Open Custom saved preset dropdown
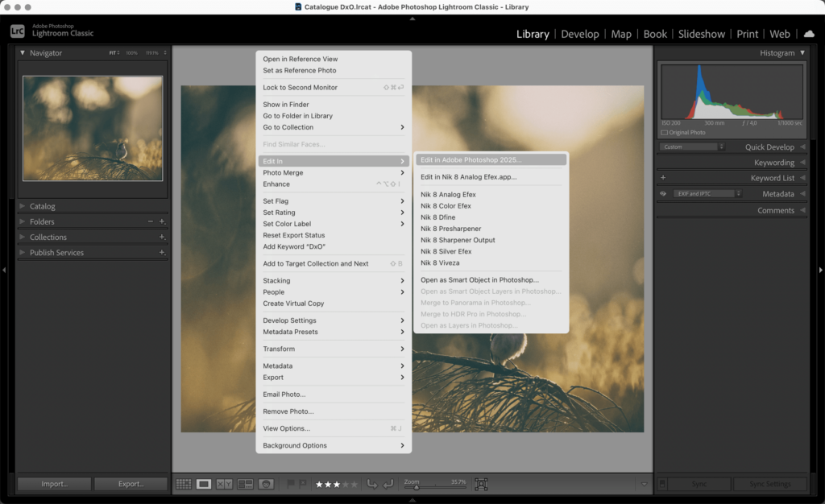This screenshot has width=825, height=504. click(692, 147)
